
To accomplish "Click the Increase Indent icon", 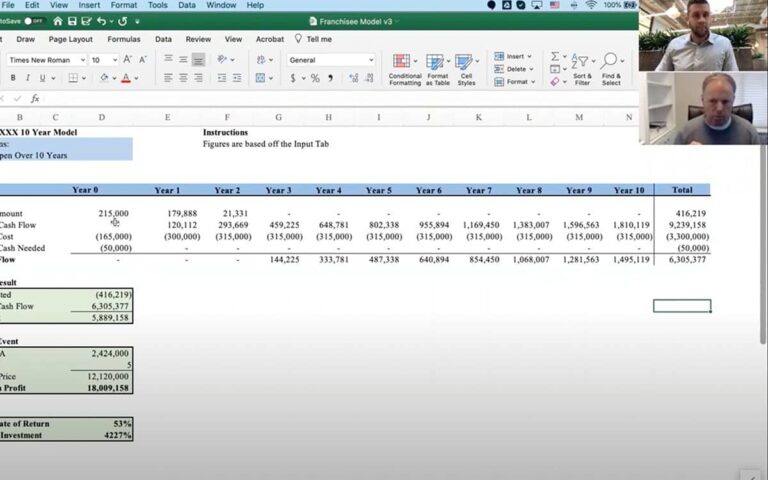I will (237, 77).
